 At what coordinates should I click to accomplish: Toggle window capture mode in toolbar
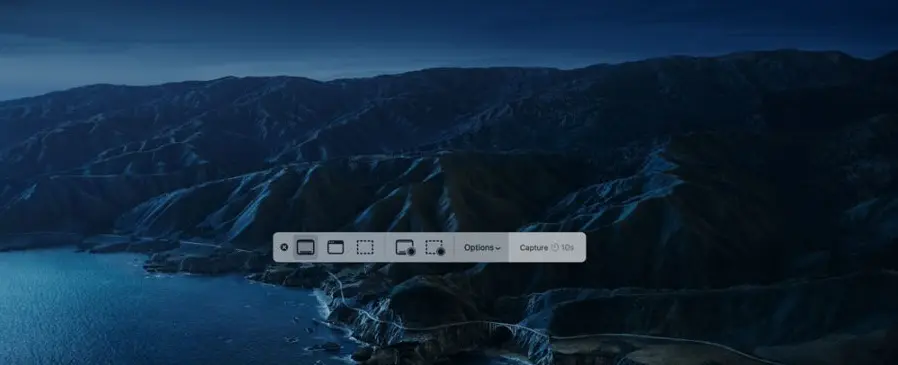pyautogui.click(x=336, y=248)
